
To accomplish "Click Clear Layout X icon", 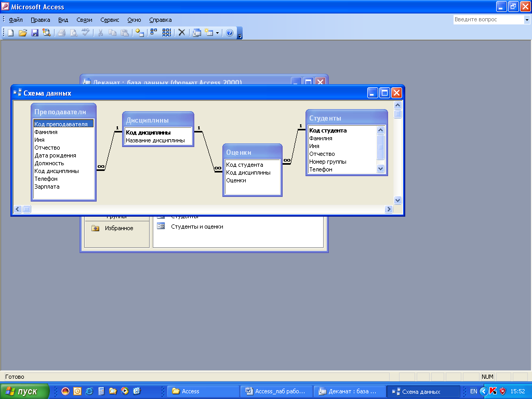I will point(181,33).
